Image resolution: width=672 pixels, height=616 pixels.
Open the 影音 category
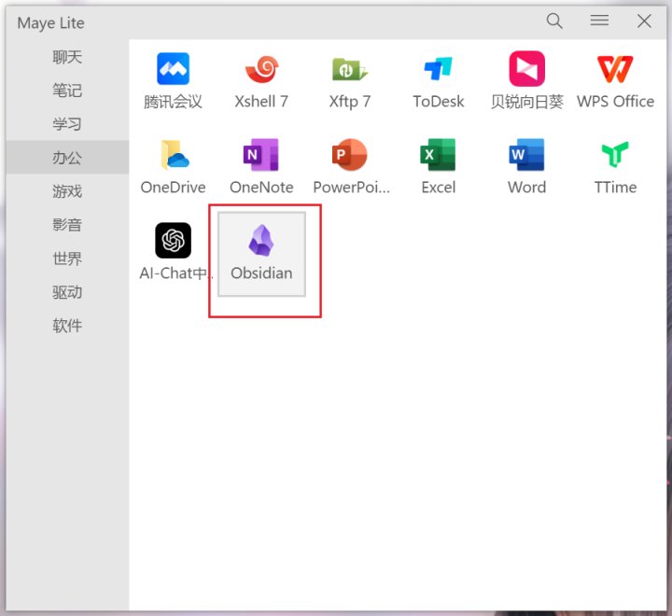pyautogui.click(x=67, y=225)
